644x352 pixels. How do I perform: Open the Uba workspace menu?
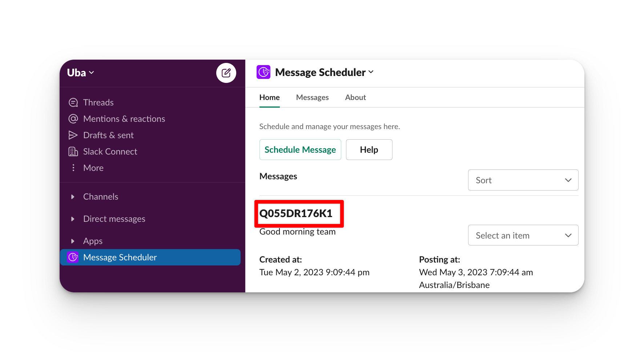point(80,72)
